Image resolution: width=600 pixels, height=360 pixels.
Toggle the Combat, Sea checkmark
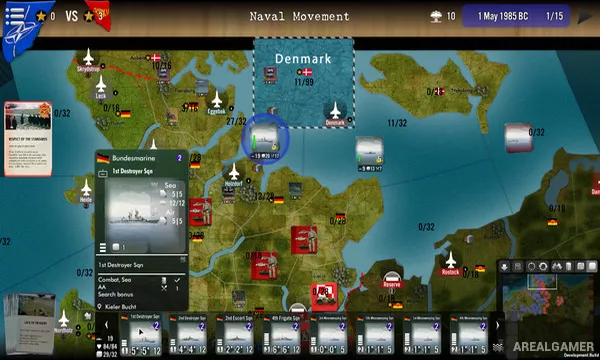177,280
